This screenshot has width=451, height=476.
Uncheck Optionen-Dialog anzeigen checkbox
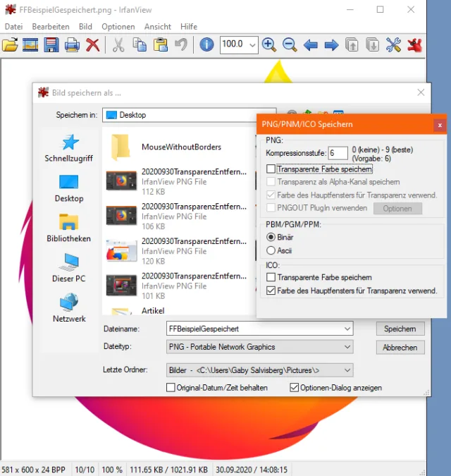pos(294,387)
